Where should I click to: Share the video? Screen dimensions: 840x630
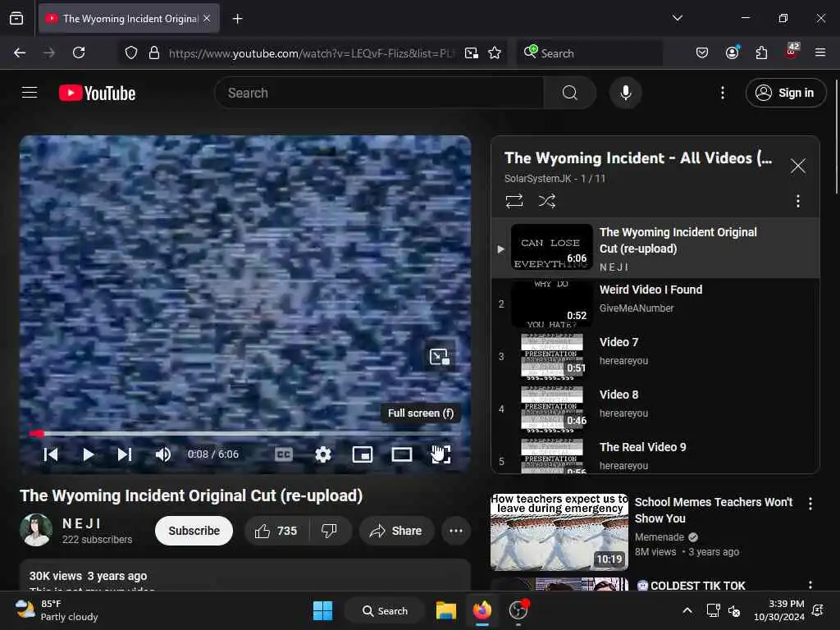[396, 531]
